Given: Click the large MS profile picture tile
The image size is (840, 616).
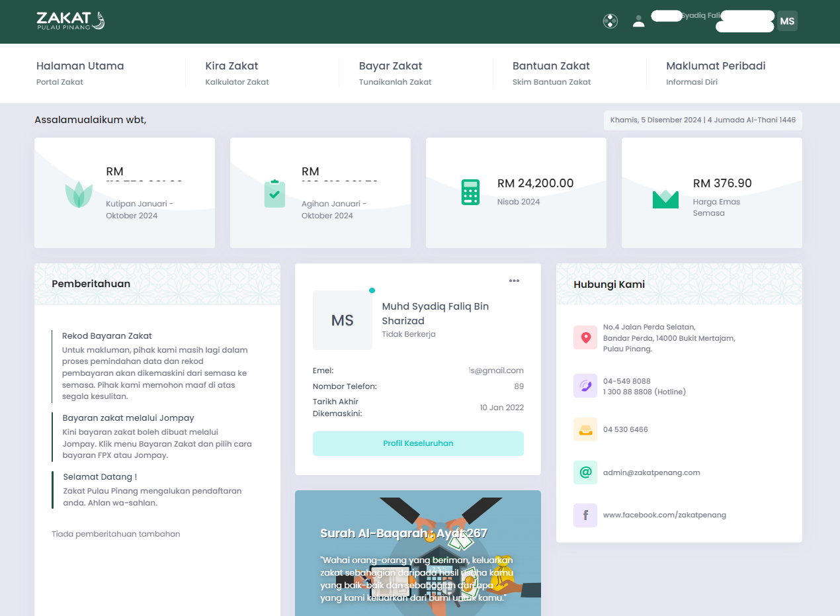Looking at the screenshot, I should click(x=343, y=320).
